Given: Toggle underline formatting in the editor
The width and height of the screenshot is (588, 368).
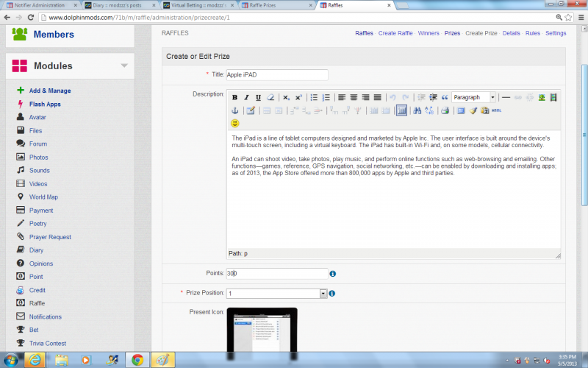Looking at the screenshot, I should (x=258, y=97).
